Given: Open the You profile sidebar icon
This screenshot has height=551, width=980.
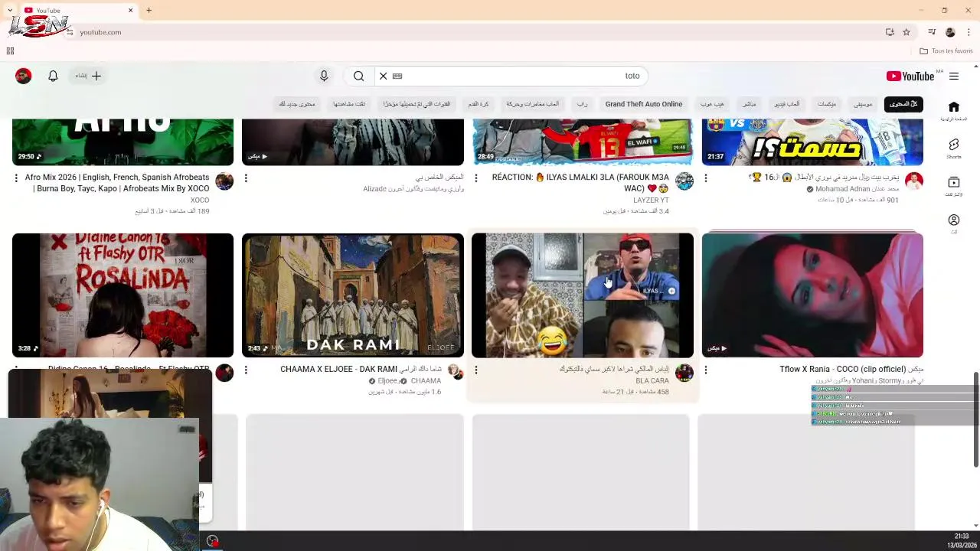Looking at the screenshot, I should [x=953, y=220].
